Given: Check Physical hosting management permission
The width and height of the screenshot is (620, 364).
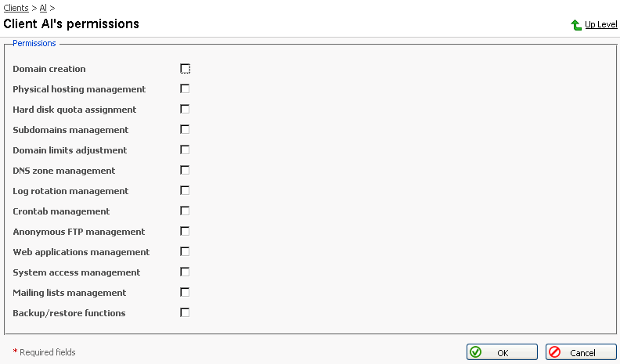Looking at the screenshot, I should click(x=186, y=89).
